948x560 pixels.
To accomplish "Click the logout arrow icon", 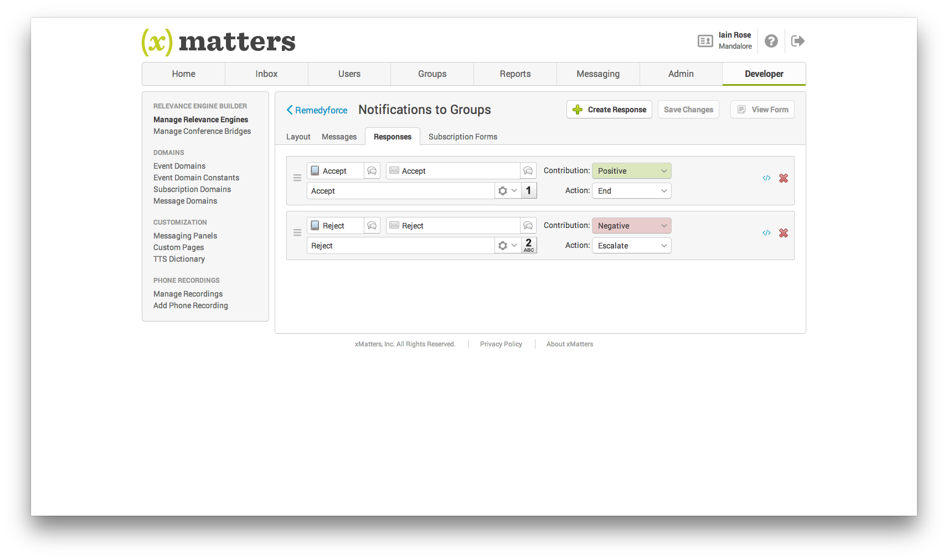I will (x=797, y=41).
